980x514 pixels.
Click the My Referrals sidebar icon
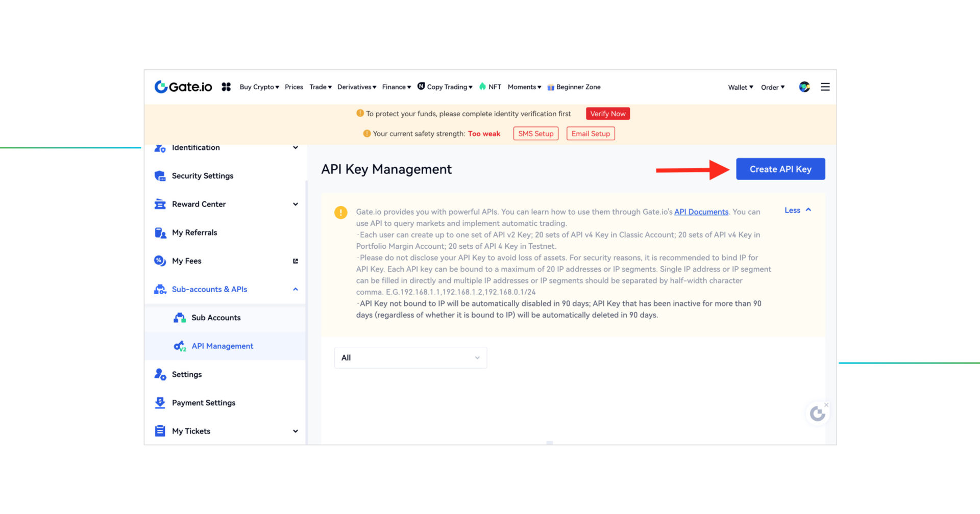160,233
